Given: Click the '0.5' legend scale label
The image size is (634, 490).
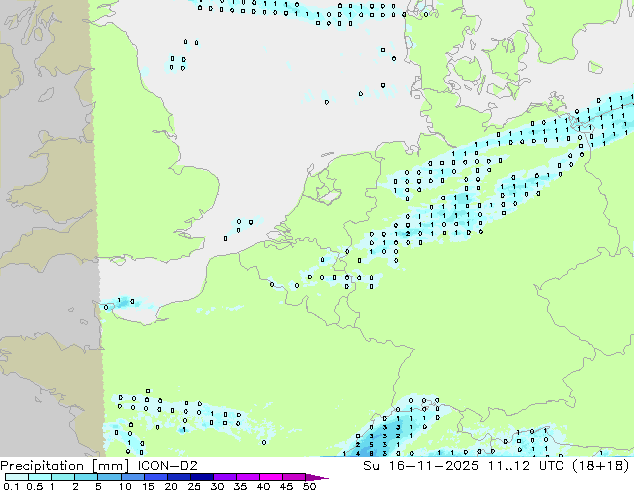Looking at the screenshot, I should coord(35,486).
